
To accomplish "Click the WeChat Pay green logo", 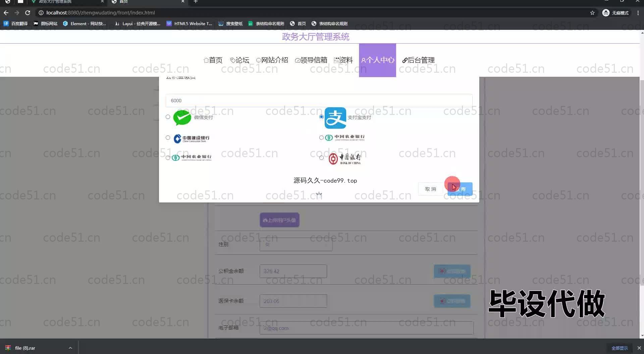I will click(182, 118).
